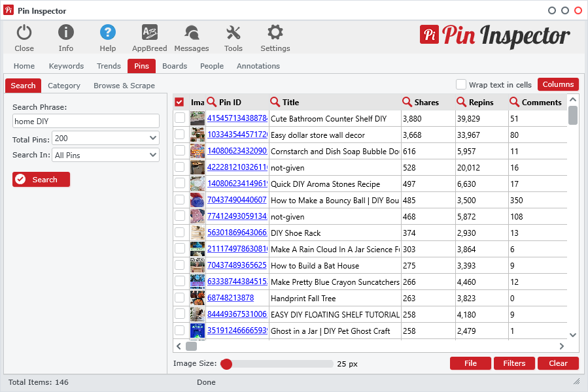Open Pin ID link for Handprint Fall Tree
The height and width of the screenshot is (392, 588).
(x=230, y=298)
